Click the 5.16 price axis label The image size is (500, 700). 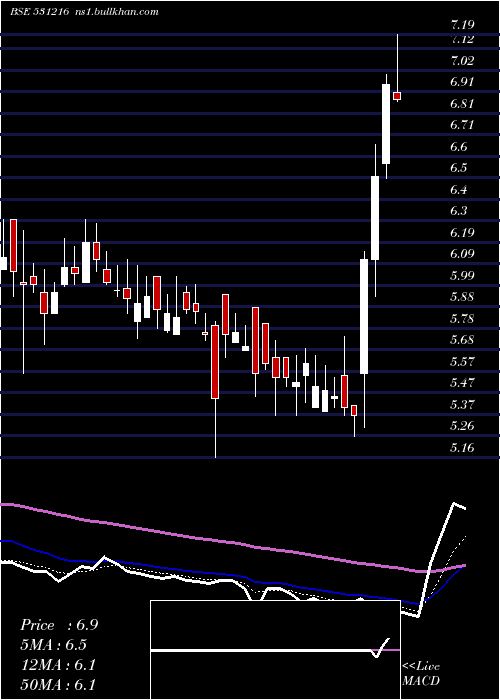(462, 448)
